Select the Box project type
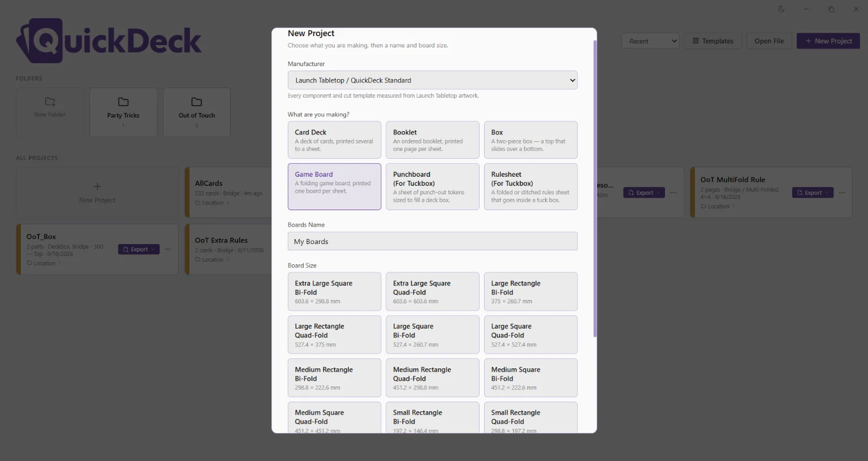The image size is (868, 461). click(530, 140)
